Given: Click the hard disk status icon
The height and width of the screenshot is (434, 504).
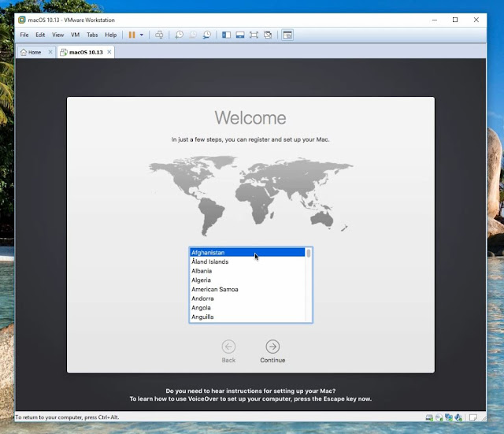Looking at the screenshot, I should tap(429, 417).
